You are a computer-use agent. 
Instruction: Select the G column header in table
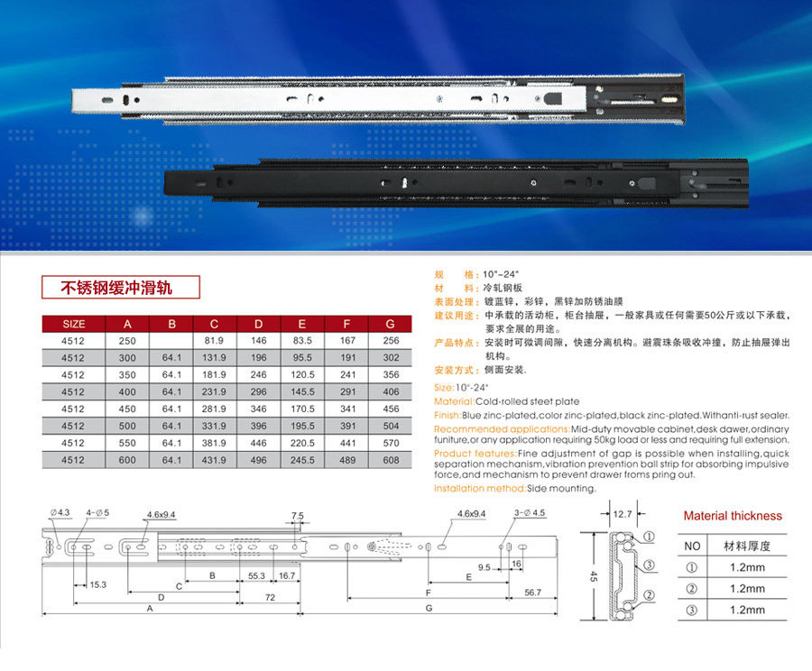390,324
